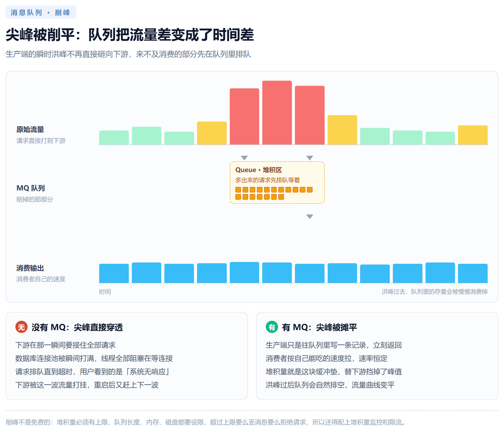This screenshot has height=431, width=504.
Task: Click the line 生产端只是往队列里写一条记录，立刻返回
Action: click(x=334, y=345)
